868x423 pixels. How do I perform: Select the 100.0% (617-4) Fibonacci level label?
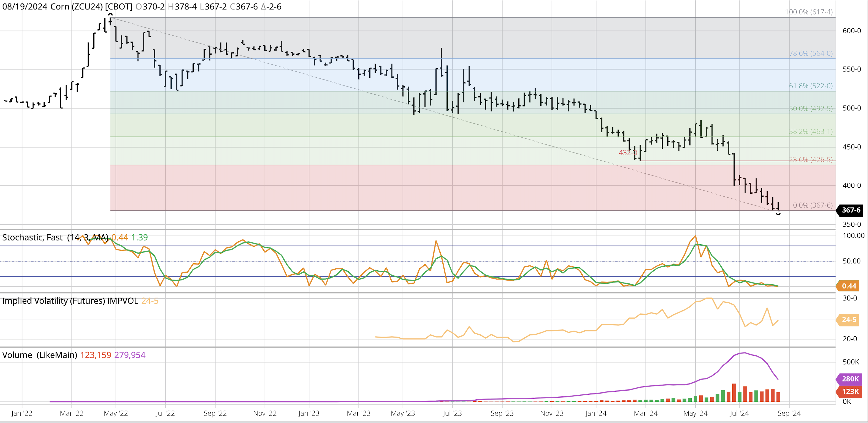[x=809, y=12]
